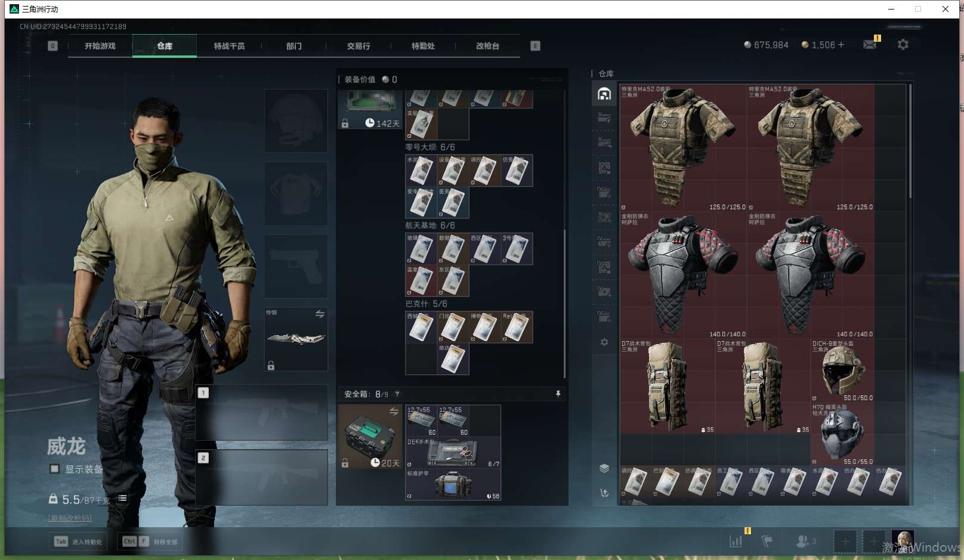The height and width of the screenshot is (560, 964).
Task: Select primary weapon slot 2
Action: tap(262, 477)
